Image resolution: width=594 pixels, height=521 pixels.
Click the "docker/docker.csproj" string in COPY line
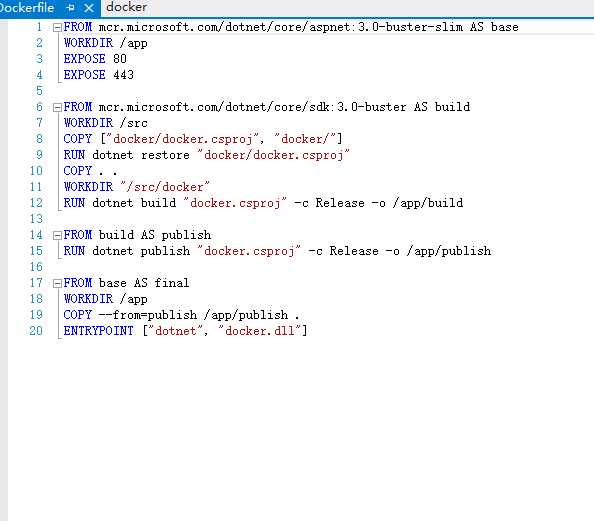pos(183,139)
